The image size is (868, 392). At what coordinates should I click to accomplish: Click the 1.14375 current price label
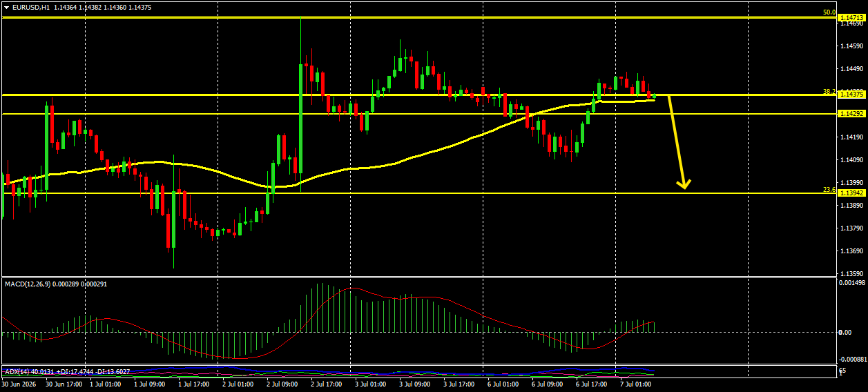coord(851,94)
